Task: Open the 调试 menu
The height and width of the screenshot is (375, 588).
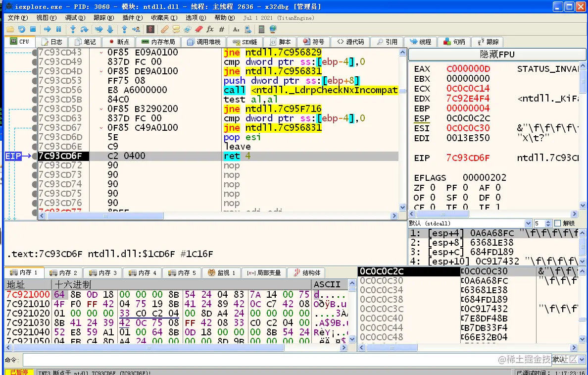Action: (75, 18)
